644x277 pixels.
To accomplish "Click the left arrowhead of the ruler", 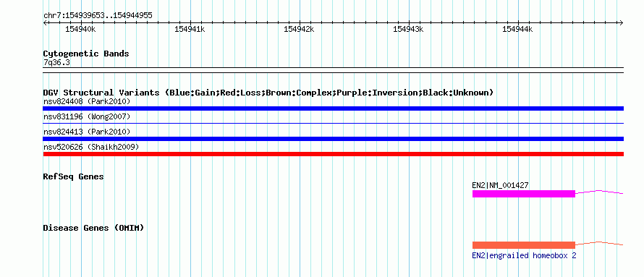I will point(45,22).
